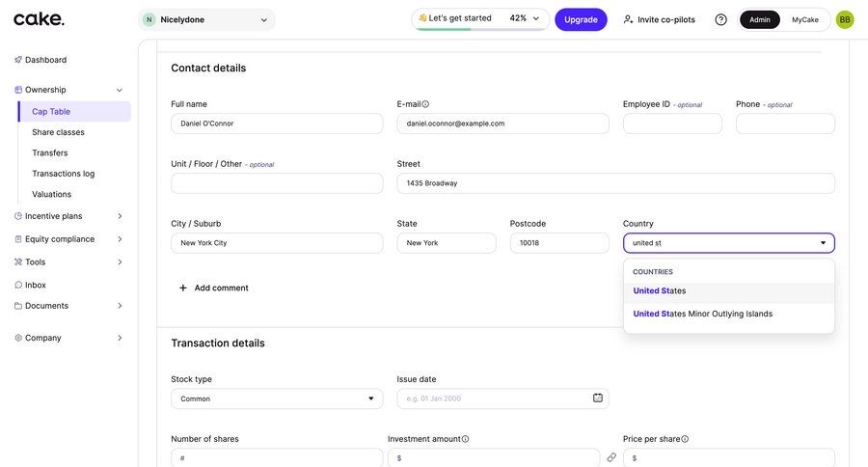Click the BB user avatar
This screenshot has width=868, height=467.
tap(845, 19)
